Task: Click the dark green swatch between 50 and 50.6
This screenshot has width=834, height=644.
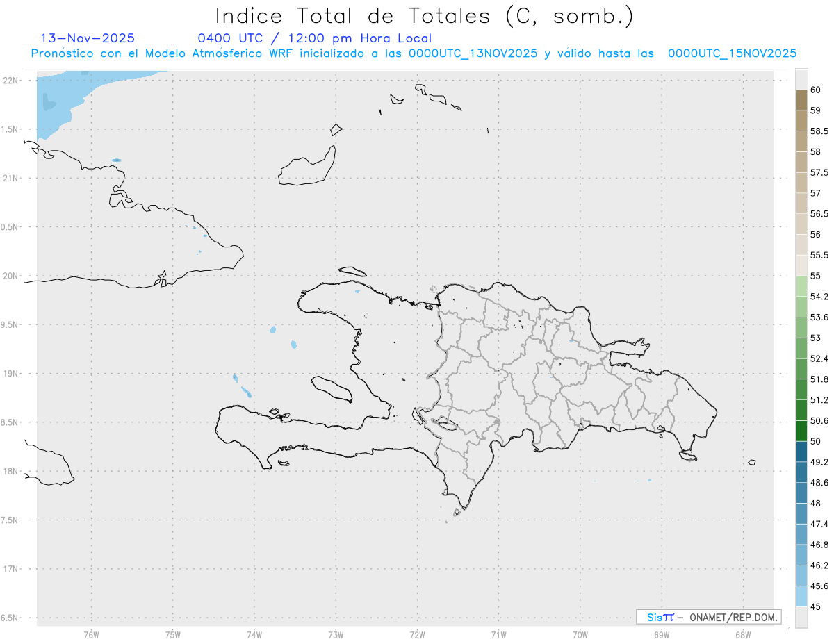Action: click(801, 431)
